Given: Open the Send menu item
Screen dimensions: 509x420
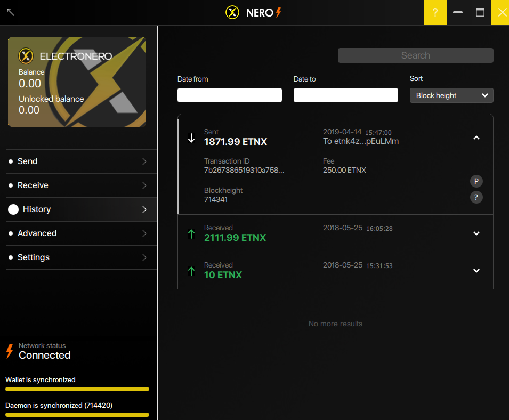Looking at the screenshot, I should 82,161.
